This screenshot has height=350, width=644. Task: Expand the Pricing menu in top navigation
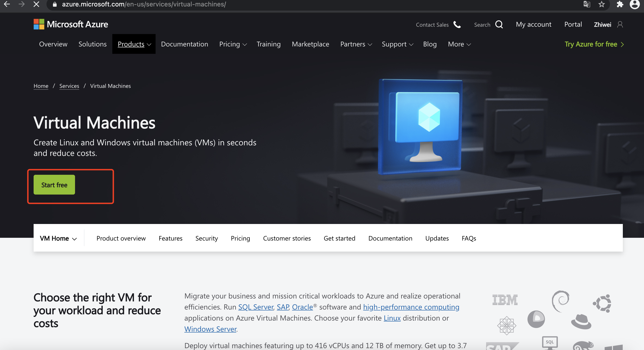point(233,44)
